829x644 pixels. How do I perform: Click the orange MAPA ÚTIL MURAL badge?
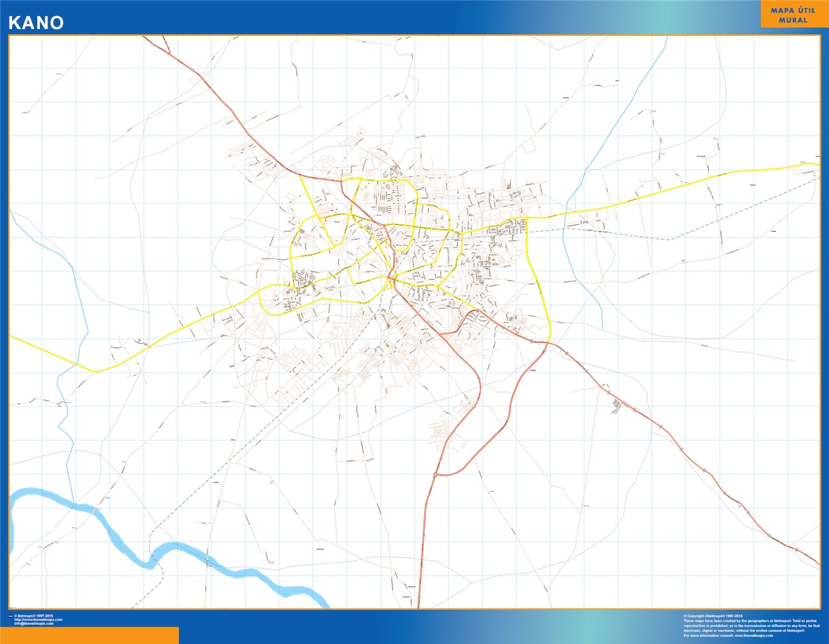[793, 15]
